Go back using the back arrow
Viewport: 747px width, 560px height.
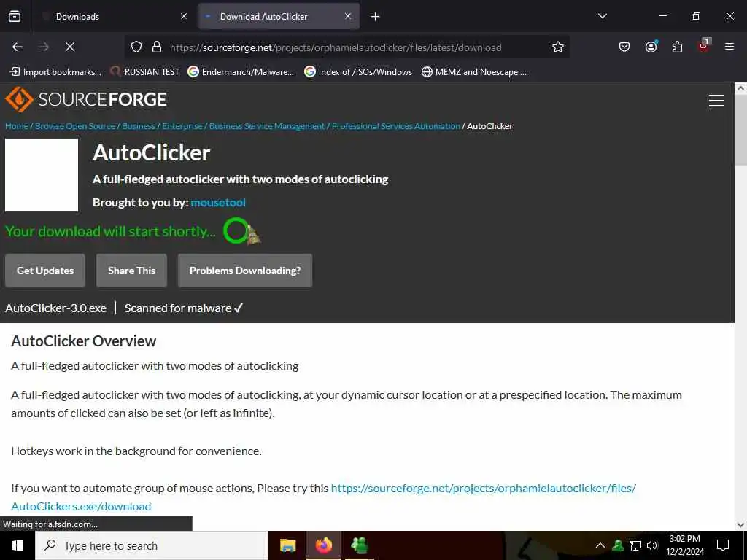click(x=18, y=47)
